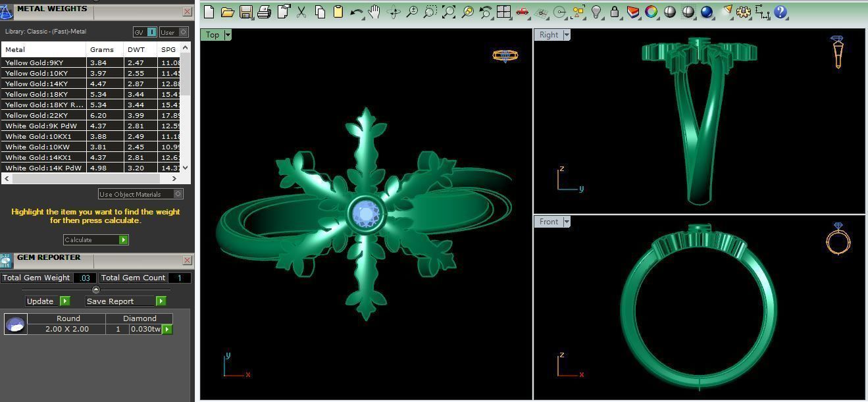Click the round diamond gem thumbnail

point(15,324)
